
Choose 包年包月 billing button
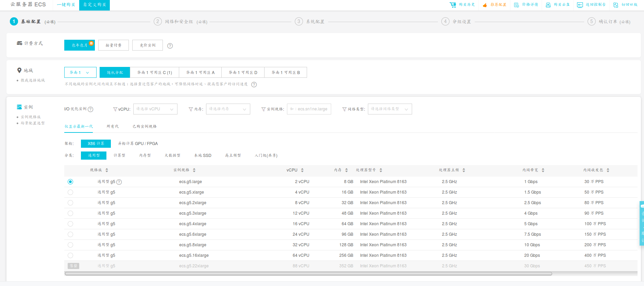click(80, 45)
